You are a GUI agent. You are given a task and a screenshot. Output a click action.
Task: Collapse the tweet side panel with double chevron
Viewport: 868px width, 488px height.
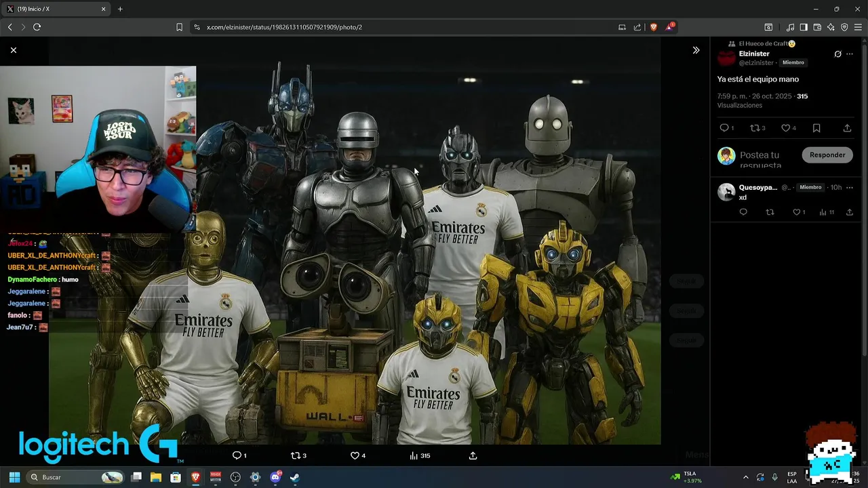(x=696, y=50)
